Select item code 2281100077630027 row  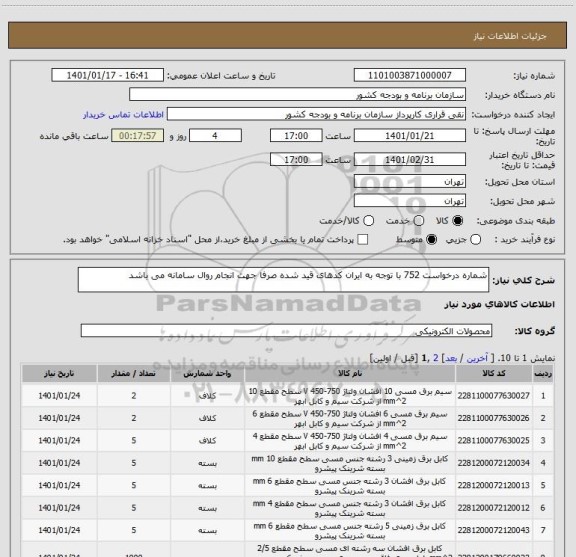(x=287, y=396)
